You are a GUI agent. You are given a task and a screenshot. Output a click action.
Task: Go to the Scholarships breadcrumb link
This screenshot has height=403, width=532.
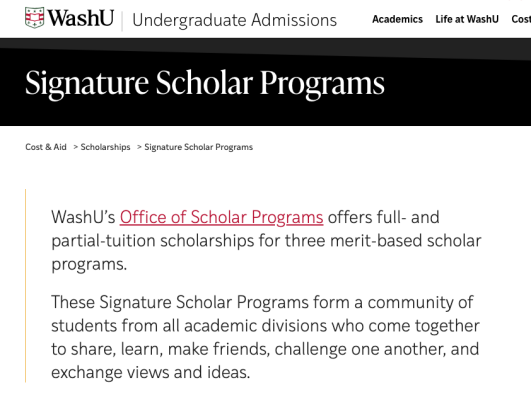pos(105,147)
